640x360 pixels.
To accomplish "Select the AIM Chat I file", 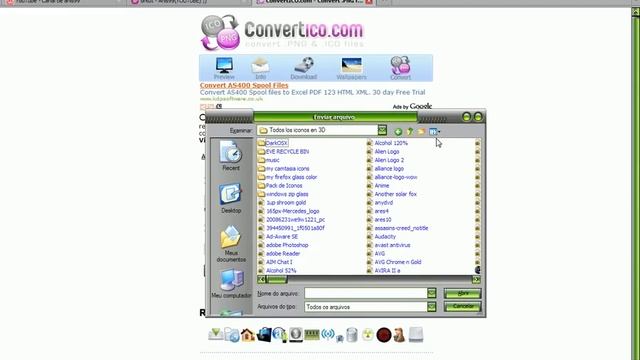I will (275, 262).
